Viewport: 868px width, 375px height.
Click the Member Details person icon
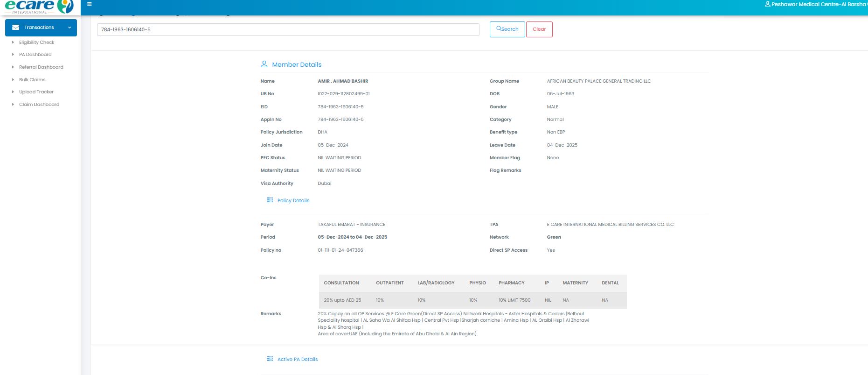point(264,64)
